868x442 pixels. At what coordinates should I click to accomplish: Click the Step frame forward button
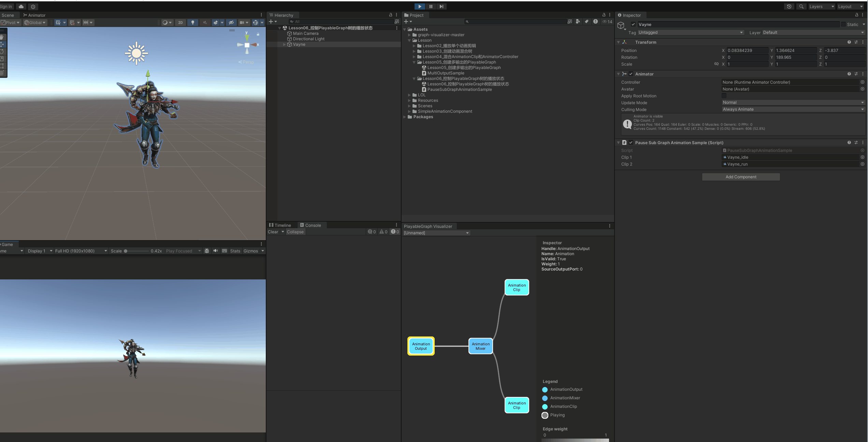coord(441,6)
